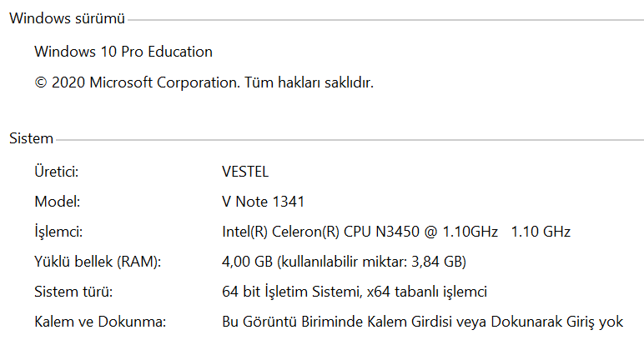
Task: Select the "64 bit İşletim Sistemi" text
Action: coord(293,292)
